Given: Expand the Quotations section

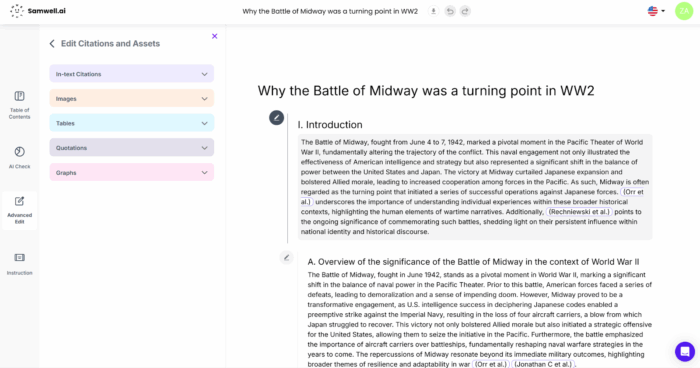Looking at the screenshot, I should click(x=132, y=147).
